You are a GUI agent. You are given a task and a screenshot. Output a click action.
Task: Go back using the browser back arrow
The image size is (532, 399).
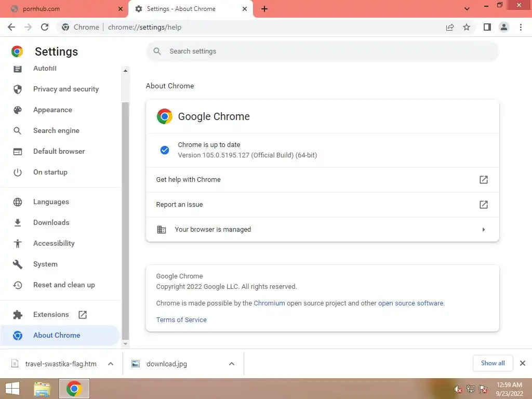pyautogui.click(x=11, y=27)
